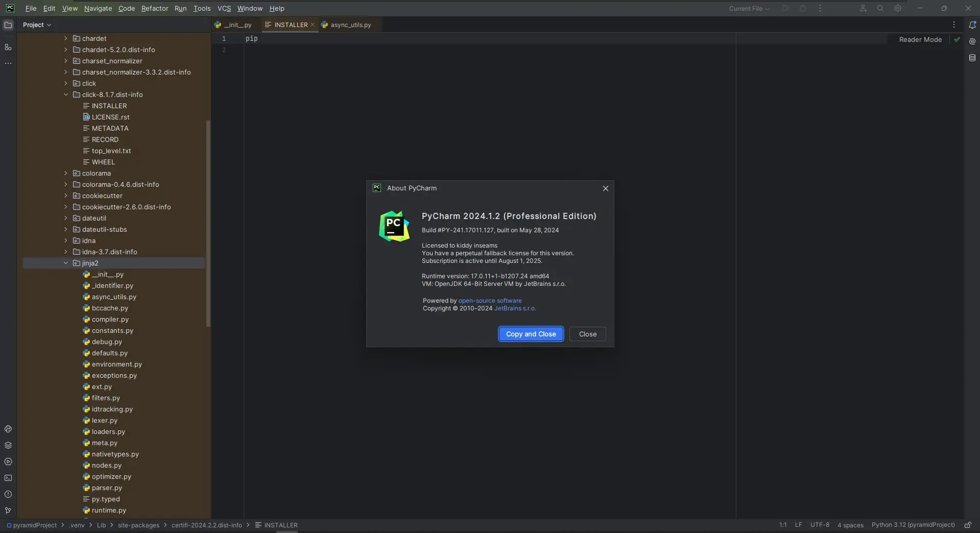Click the Run button in toolbar
This screenshot has height=533, width=980.
(785, 8)
